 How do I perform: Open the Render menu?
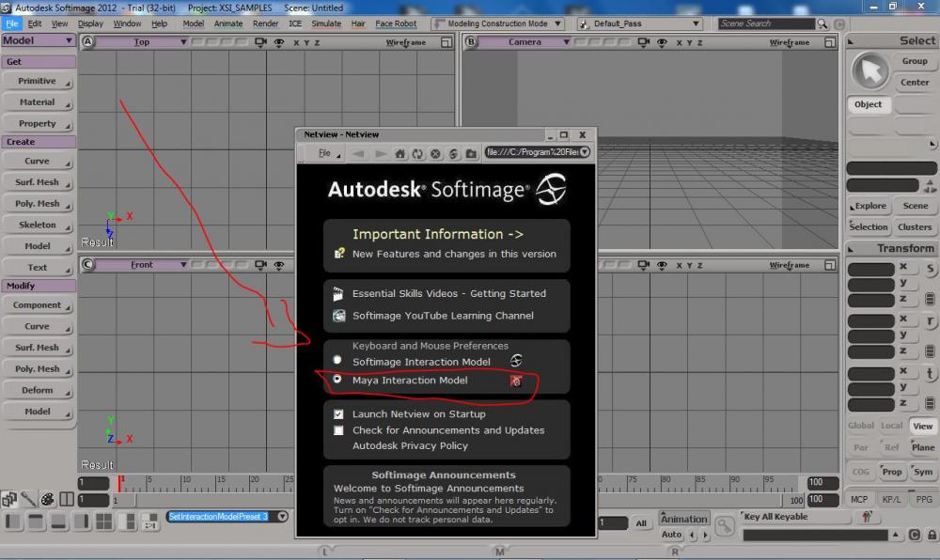point(265,23)
